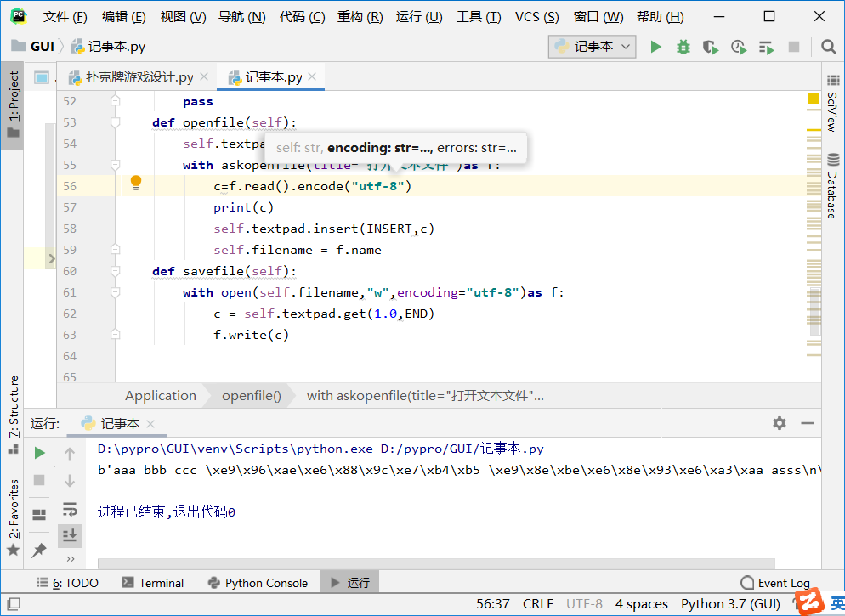Click the 4 spaces indent setting
Screen dimensions: 845x616
[x=641, y=604]
